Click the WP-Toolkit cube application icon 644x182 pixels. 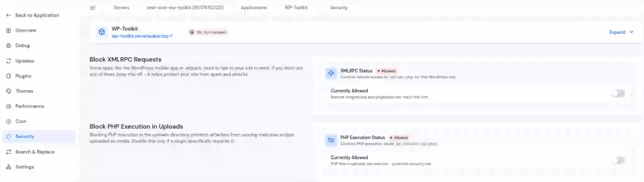(102, 32)
